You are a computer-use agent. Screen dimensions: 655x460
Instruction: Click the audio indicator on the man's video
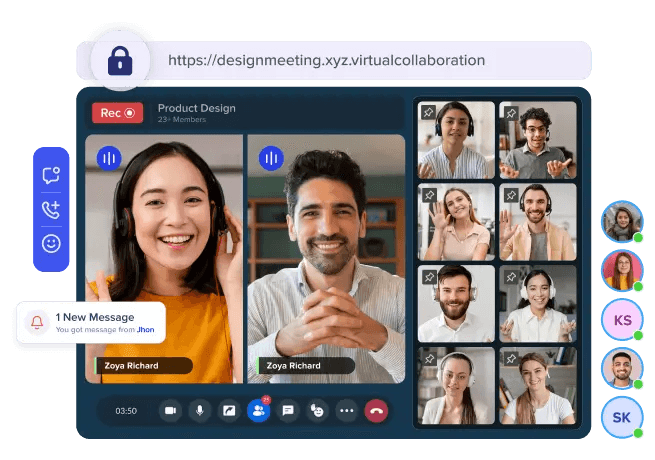click(x=271, y=158)
